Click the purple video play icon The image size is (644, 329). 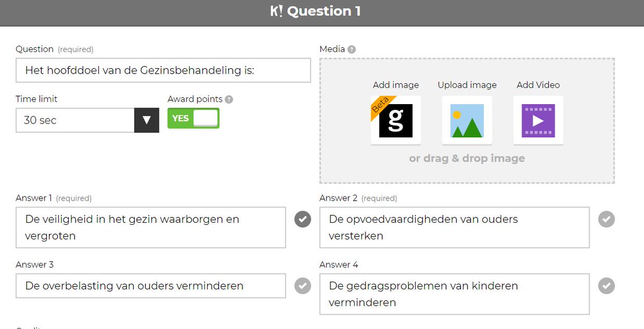[x=538, y=120]
